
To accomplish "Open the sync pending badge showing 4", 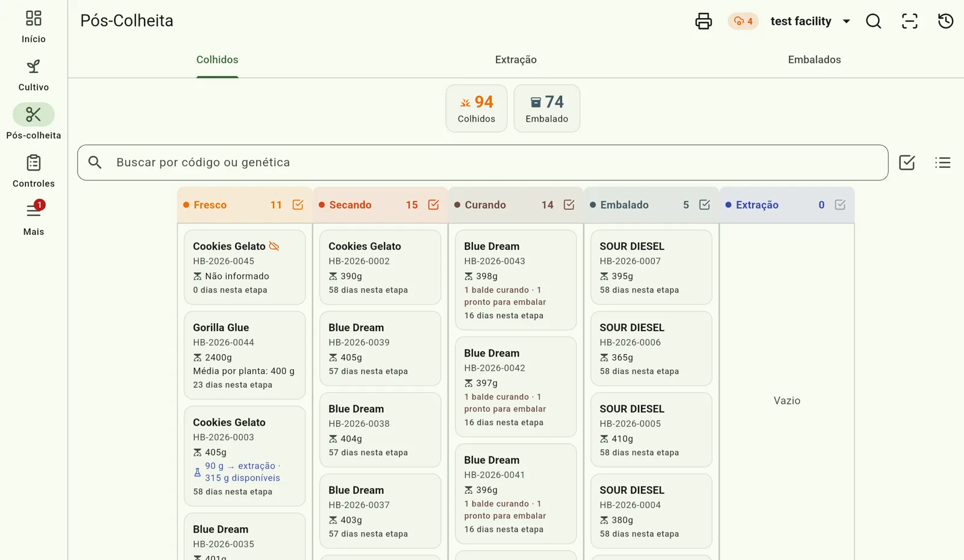I will click(x=743, y=21).
